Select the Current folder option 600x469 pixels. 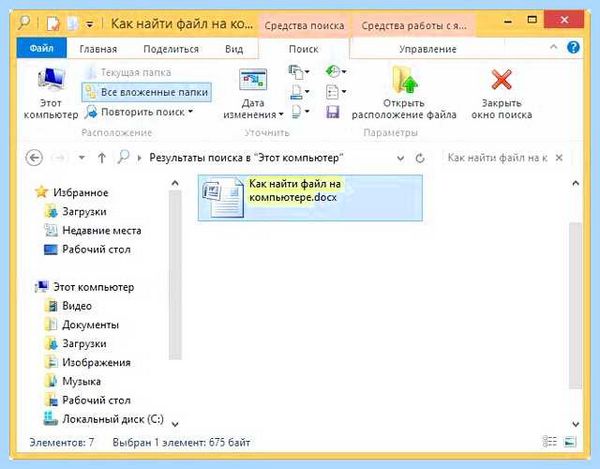(x=129, y=72)
